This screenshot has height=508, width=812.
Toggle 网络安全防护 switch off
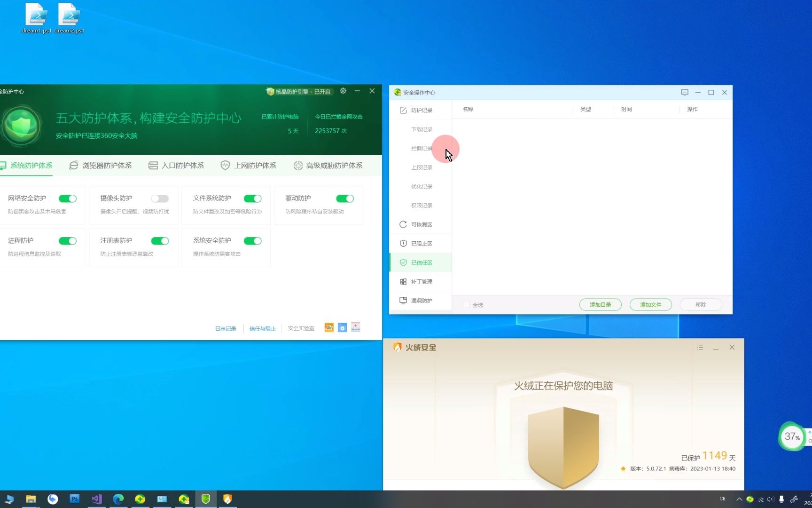[x=68, y=198]
